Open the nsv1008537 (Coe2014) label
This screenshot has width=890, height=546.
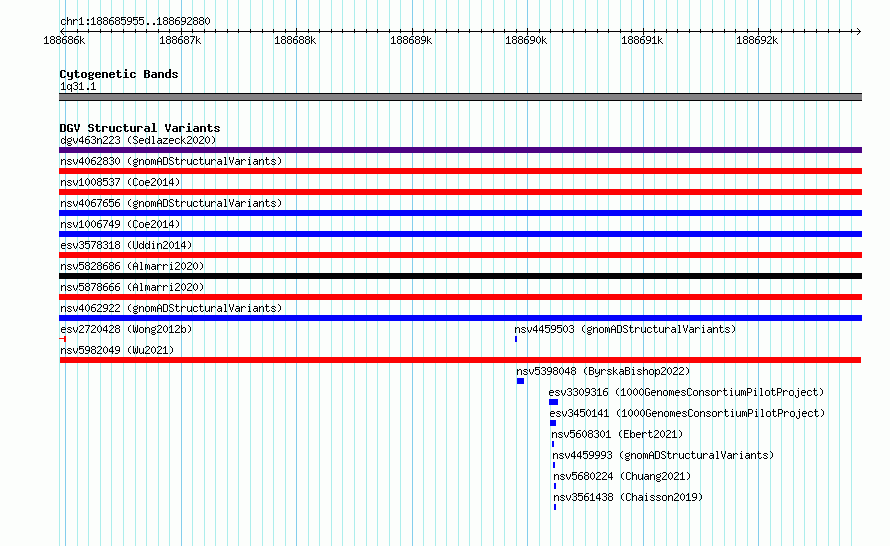(120, 182)
